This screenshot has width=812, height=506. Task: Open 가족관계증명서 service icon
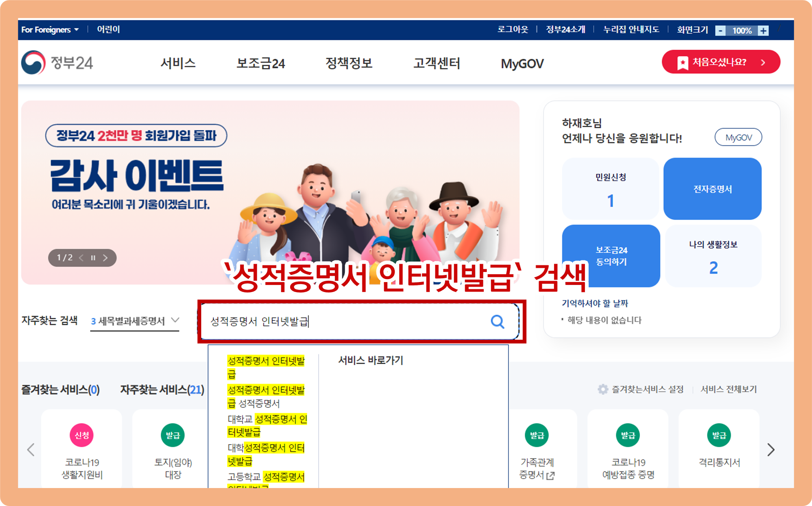(x=536, y=435)
